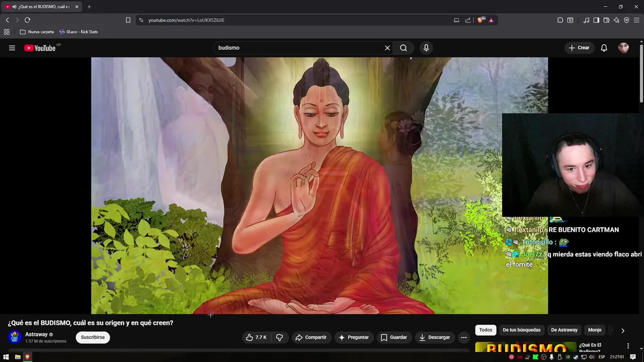Open the Steam system tray icon
The height and width of the screenshot is (362, 644).
tap(576, 357)
